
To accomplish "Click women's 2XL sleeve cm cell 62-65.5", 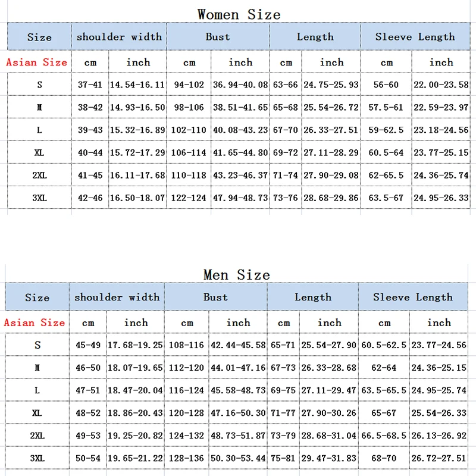I will click(x=386, y=175).
